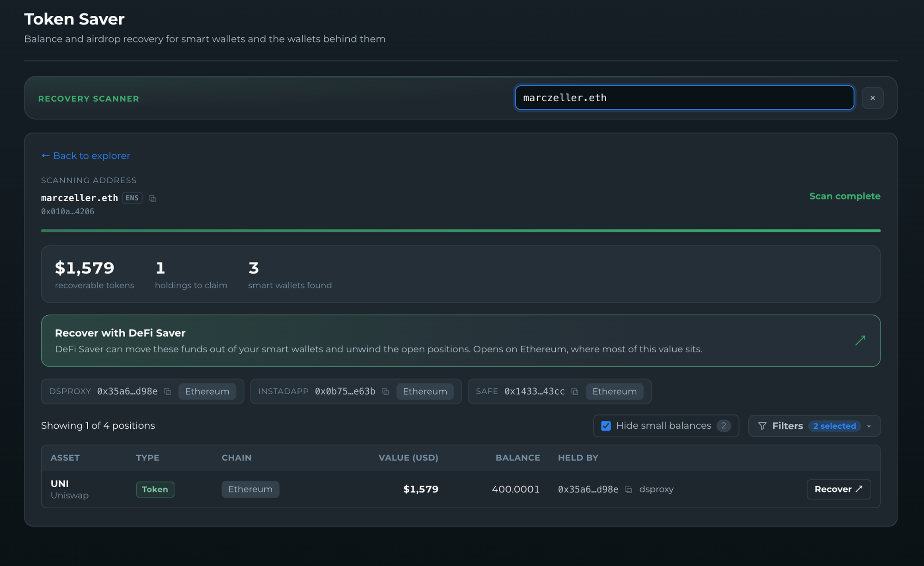The width and height of the screenshot is (924, 566).
Task: Click the VALUE (USD) column header
Action: pos(408,458)
